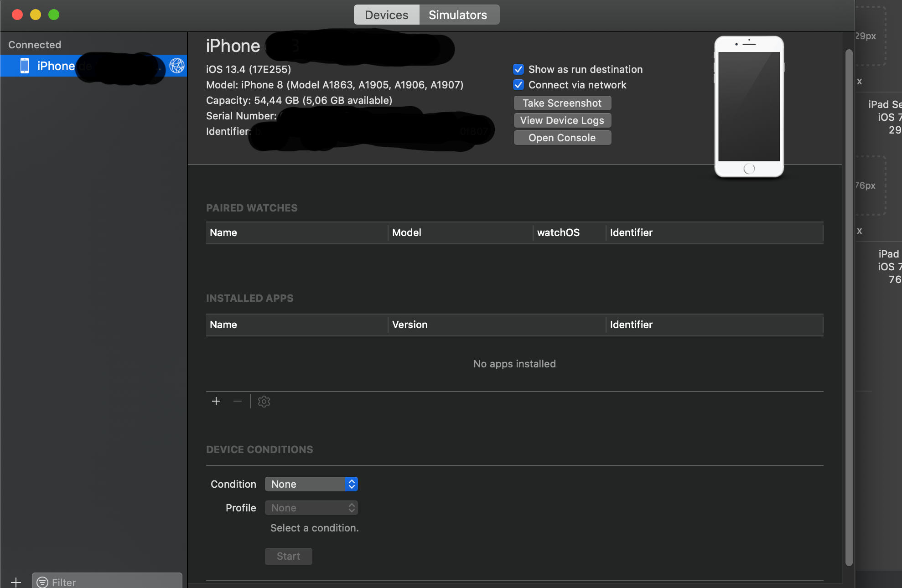Image resolution: width=902 pixels, height=588 pixels.
Task: Open the Profile dropdown
Action: click(x=311, y=508)
